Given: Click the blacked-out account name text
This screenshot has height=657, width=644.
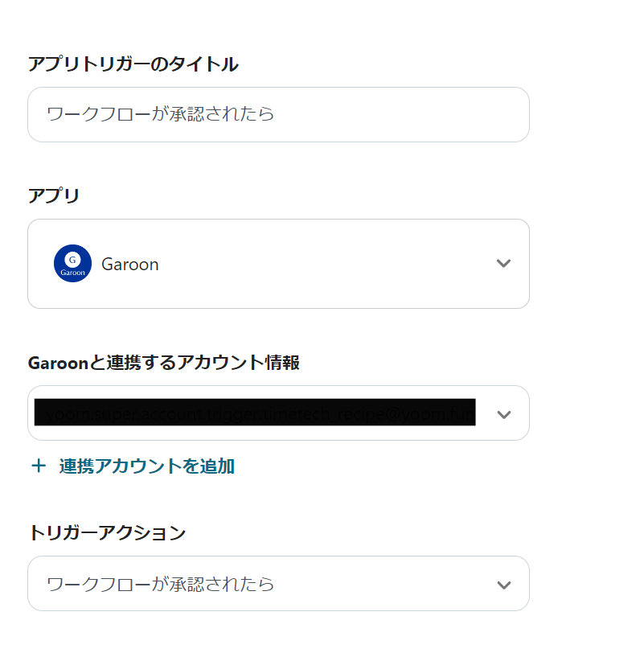Looking at the screenshot, I should click(254, 412).
